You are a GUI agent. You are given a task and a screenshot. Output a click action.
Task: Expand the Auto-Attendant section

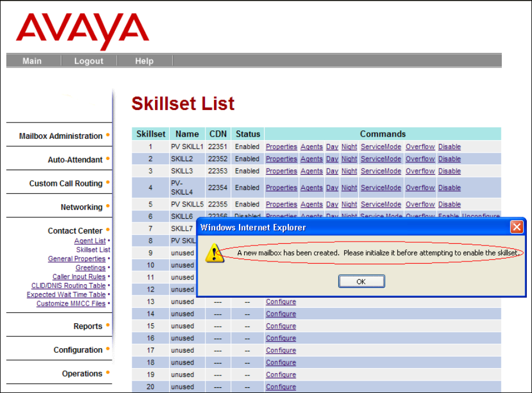(x=75, y=160)
